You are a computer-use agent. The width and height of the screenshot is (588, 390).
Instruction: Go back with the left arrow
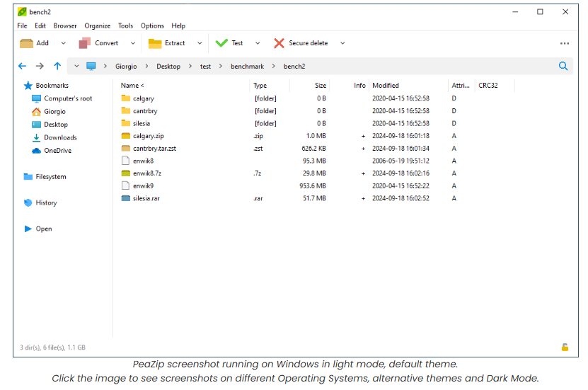pos(22,67)
